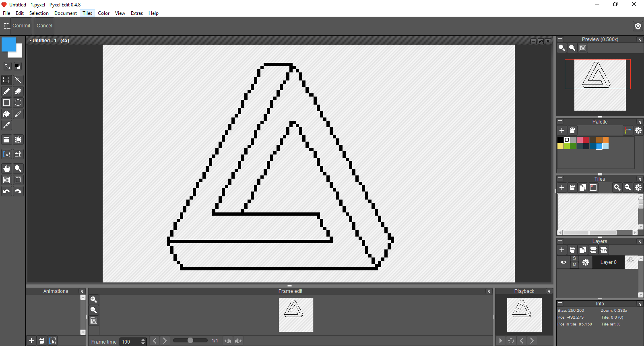This screenshot has width=644, height=346.
Task: Delete the selected Palette color
Action: (572, 130)
